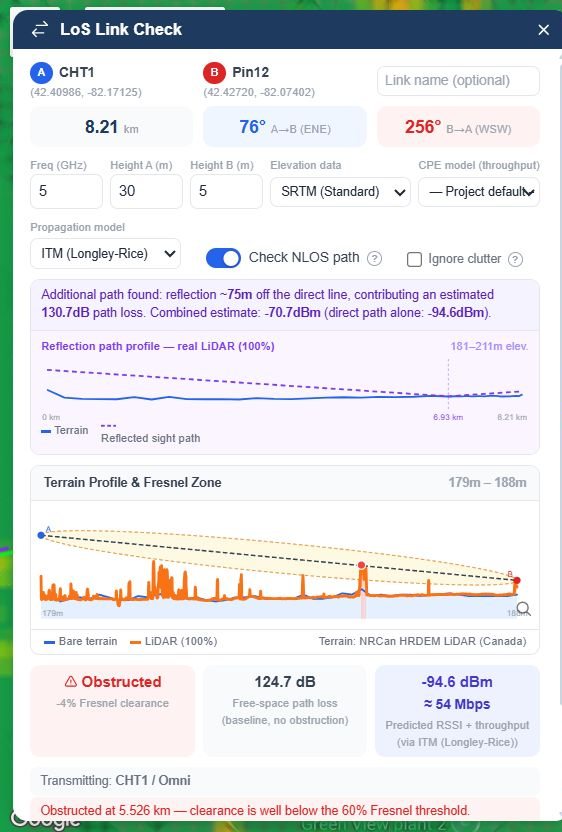This screenshot has width=562, height=832.
Task: Expand the ITM (Longley-Rice) propagation model dropdown
Action: point(106,254)
